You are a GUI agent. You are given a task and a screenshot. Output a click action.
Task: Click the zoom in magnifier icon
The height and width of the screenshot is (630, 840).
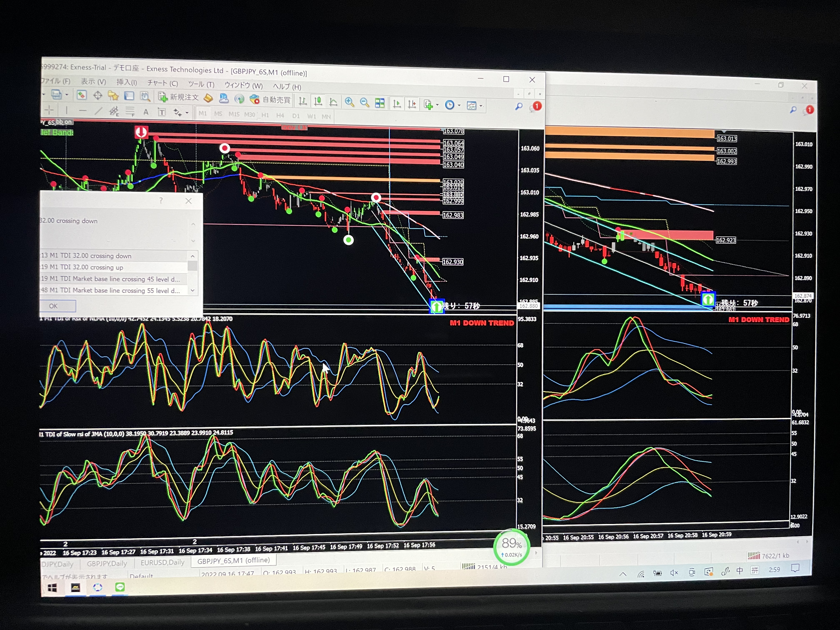pos(349,102)
